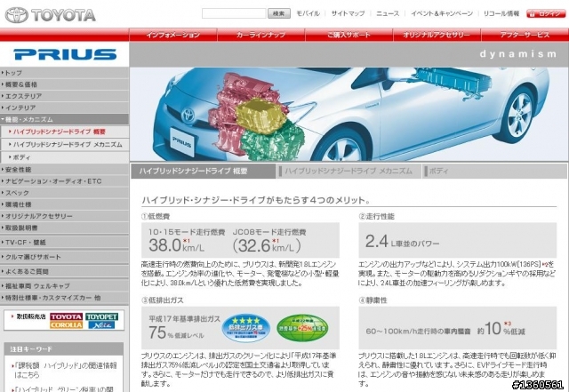Open the COROLLA dealer logo
569x392 pixels.
(66, 325)
